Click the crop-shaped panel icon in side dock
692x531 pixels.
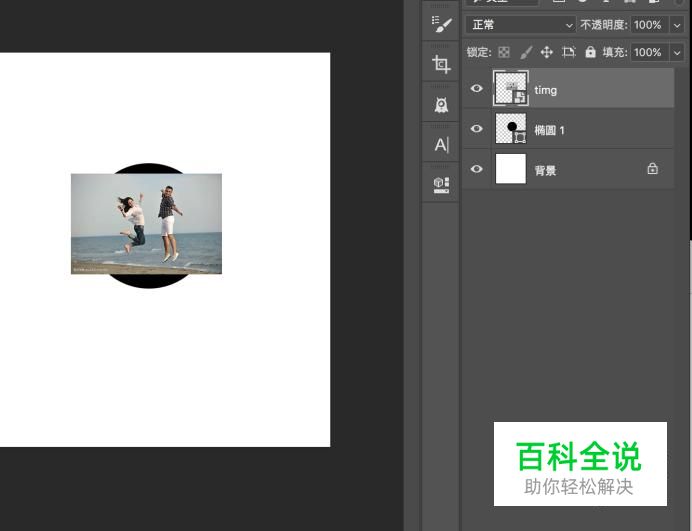click(x=441, y=65)
